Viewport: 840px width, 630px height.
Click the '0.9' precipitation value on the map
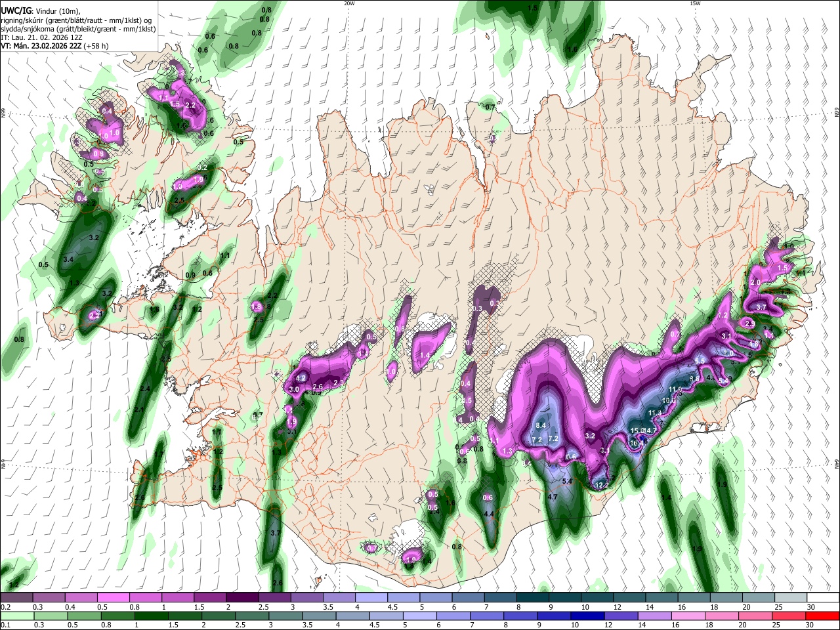click(x=190, y=275)
